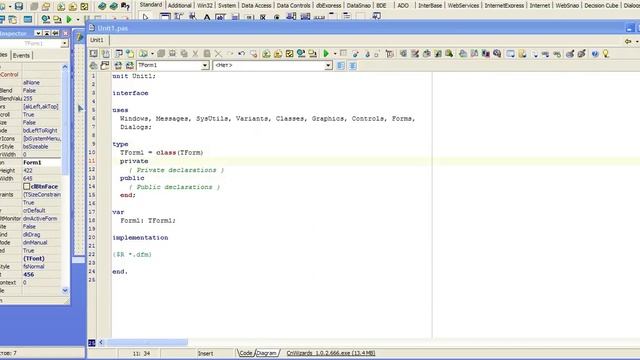Viewport: 640px width, 360px height.
Task: Click the green Run arrow in editor toolbar
Action: [x=326, y=53]
